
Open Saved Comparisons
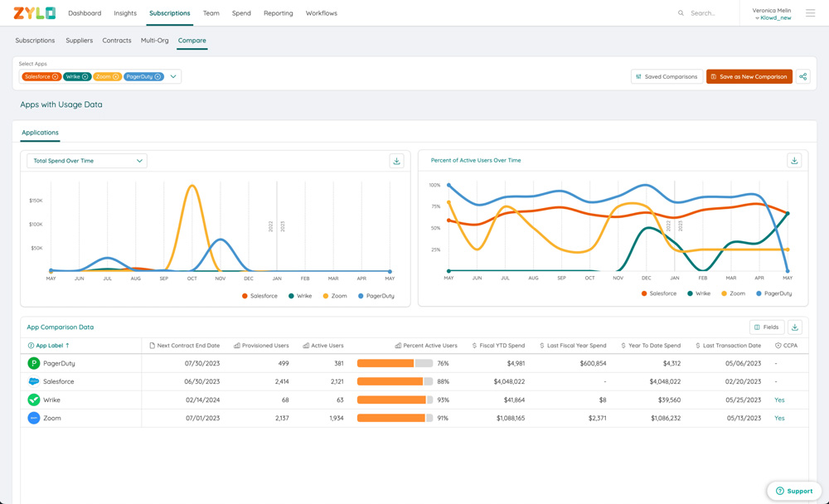click(x=667, y=77)
